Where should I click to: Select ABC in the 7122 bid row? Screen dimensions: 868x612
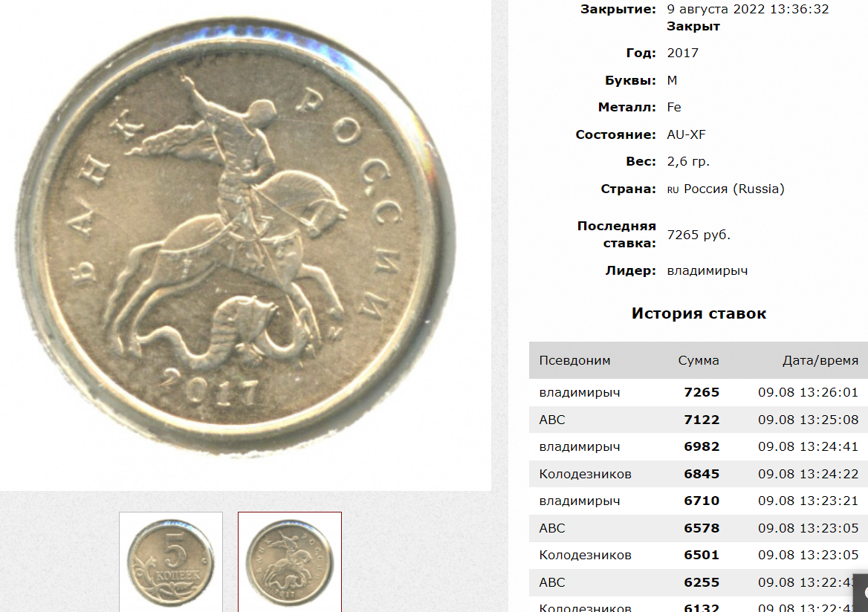pos(552,420)
